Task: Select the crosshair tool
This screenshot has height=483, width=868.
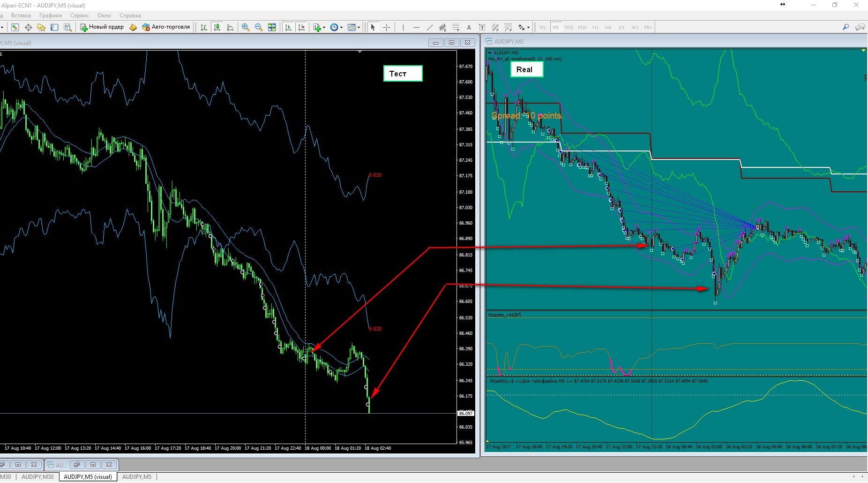Action: coord(386,27)
